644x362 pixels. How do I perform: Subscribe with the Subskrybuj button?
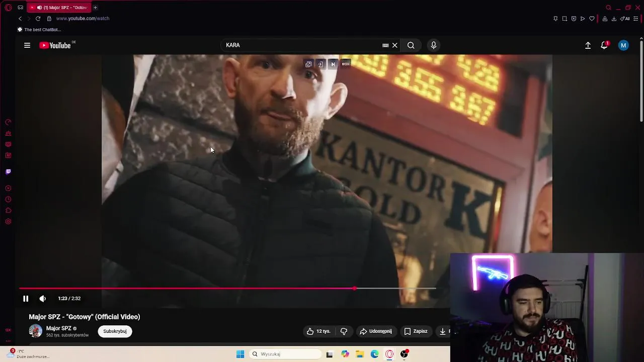(x=115, y=331)
